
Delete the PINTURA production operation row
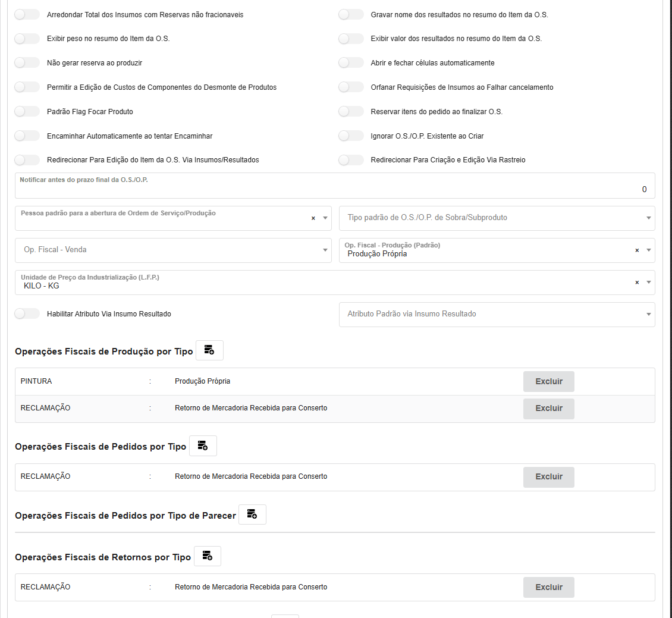[x=548, y=381]
